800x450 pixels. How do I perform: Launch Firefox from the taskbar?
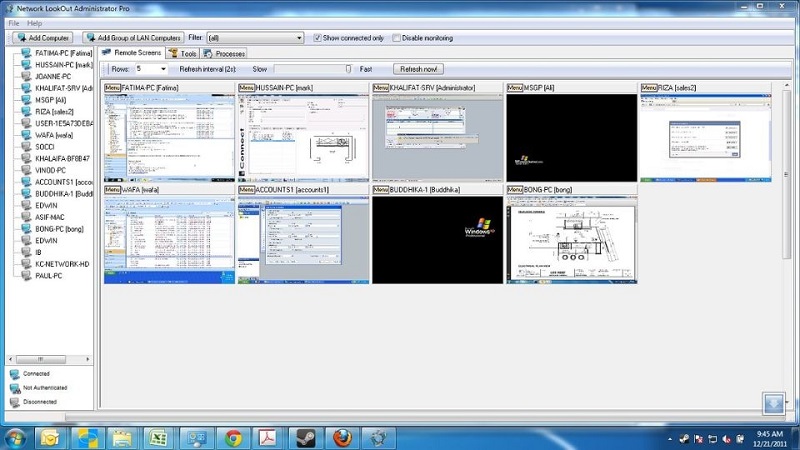pos(341,437)
